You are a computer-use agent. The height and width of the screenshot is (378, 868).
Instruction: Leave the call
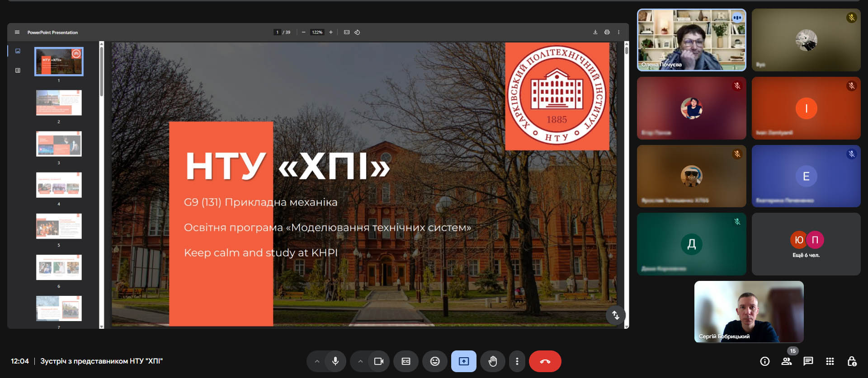click(x=545, y=361)
